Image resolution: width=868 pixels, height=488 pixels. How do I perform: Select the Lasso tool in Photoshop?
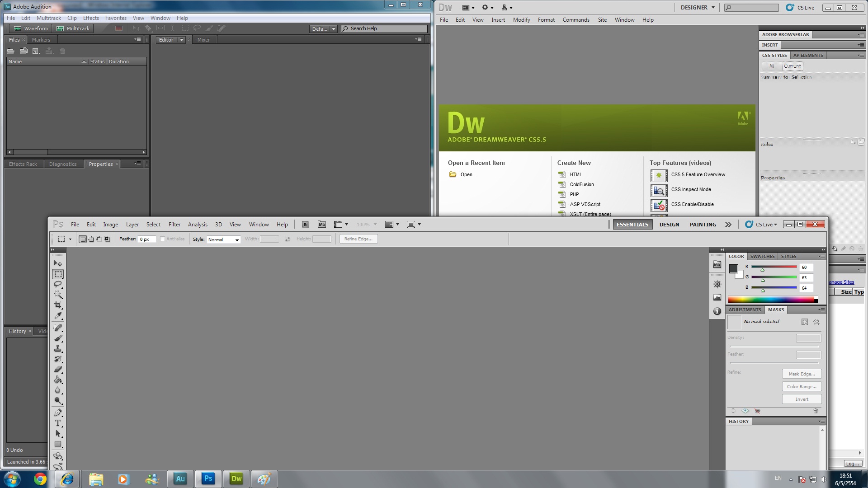pos(58,284)
